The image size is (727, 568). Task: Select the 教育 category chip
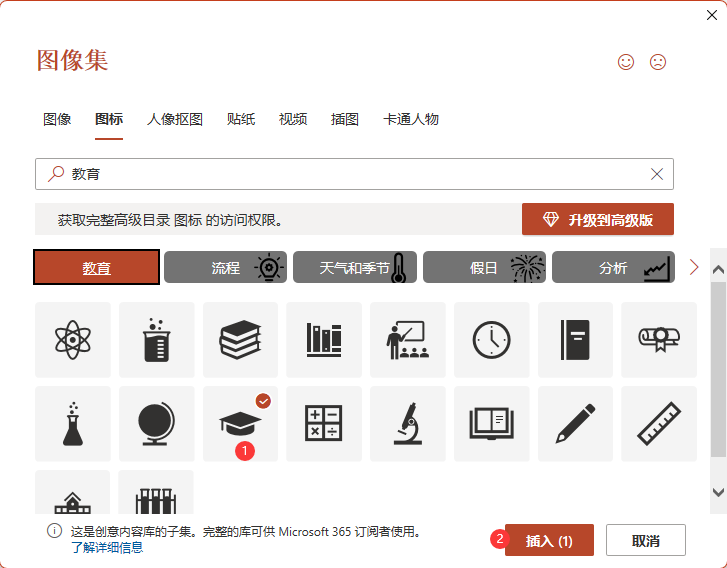(x=96, y=267)
